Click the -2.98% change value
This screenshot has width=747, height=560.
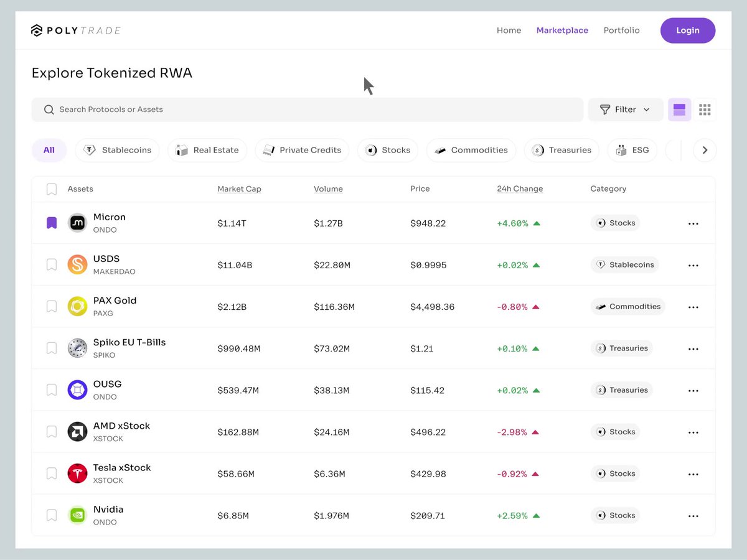(512, 432)
